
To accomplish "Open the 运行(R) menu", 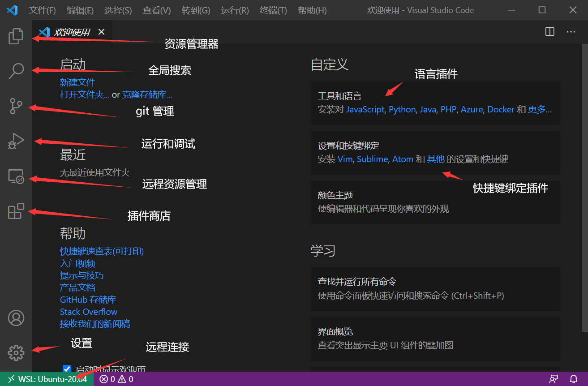I will pyautogui.click(x=235, y=10).
